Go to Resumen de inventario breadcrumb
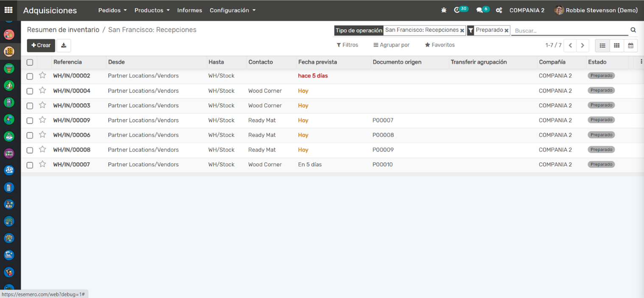 [x=63, y=30]
